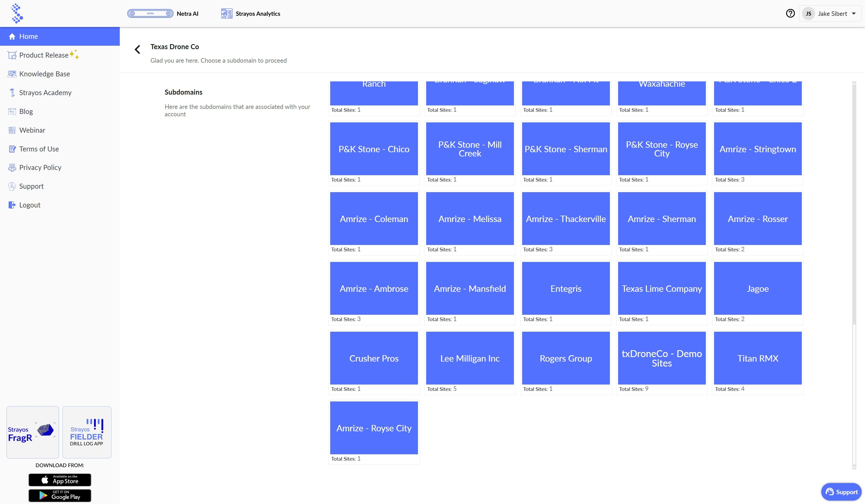Image resolution: width=865 pixels, height=504 pixels.
Task: Click 'Total Sites: 5' under Lee Milligan
Action: click(x=442, y=389)
